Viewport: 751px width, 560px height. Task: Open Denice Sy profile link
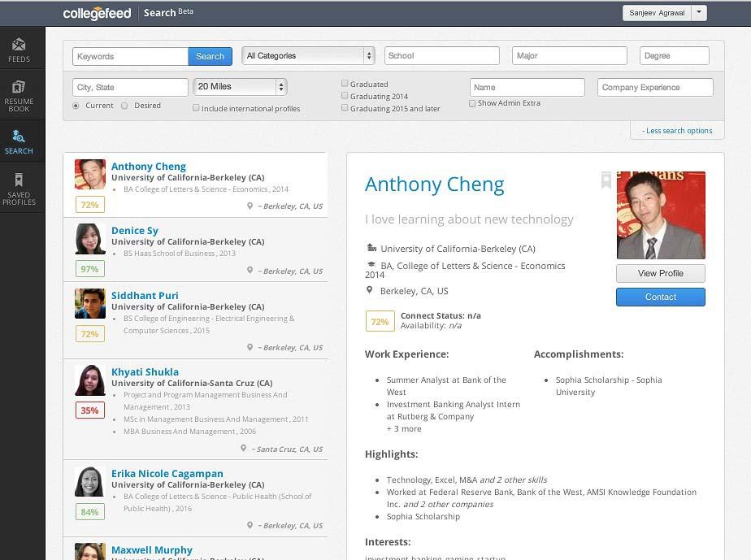135,230
